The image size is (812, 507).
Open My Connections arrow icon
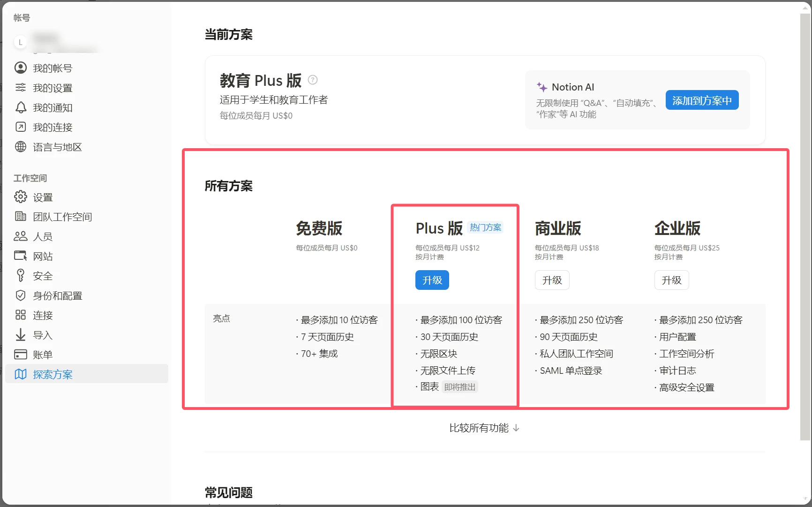pos(21,127)
